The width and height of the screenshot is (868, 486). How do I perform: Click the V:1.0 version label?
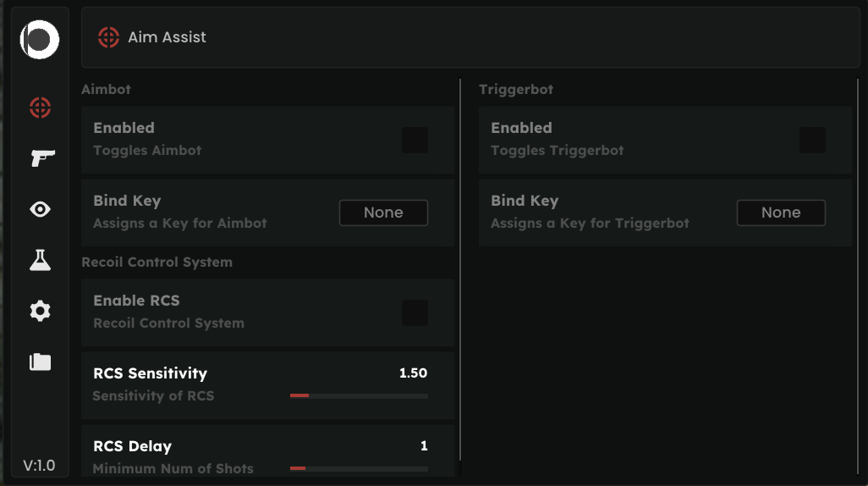(39, 466)
